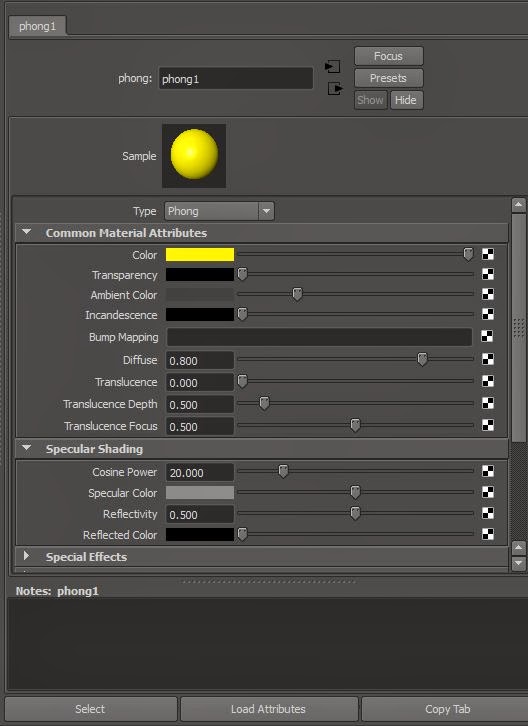Click the Diffuse value field

point(200,361)
